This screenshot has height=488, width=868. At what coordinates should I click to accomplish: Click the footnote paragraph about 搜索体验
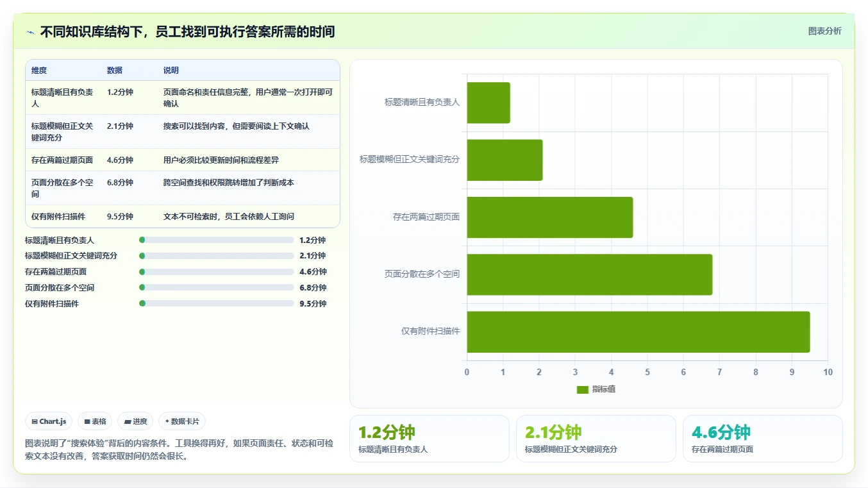click(179, 450)
